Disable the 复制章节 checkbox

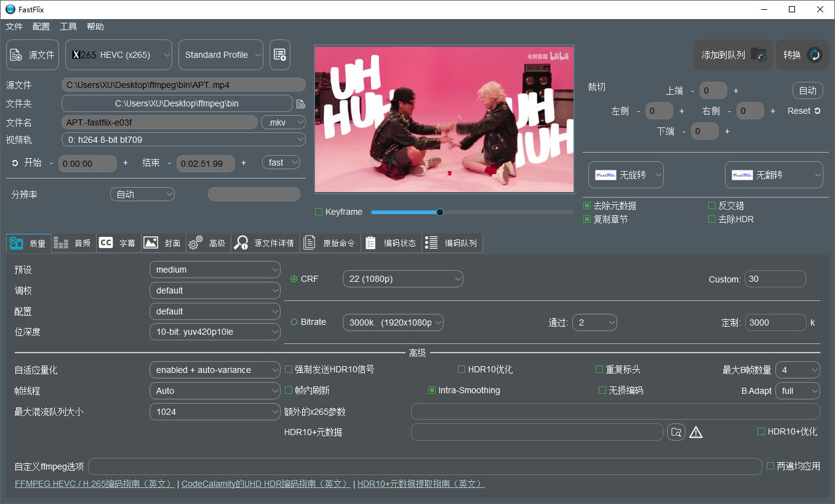click(x=585, y=218)
